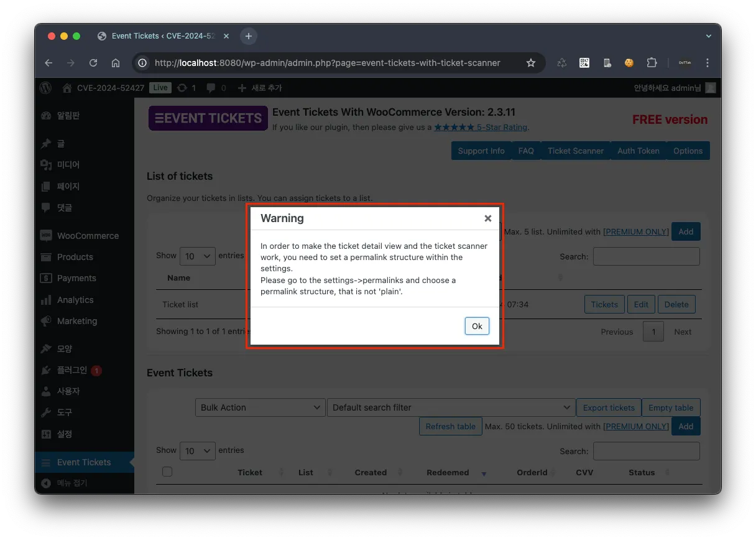The width and height of the screenshot is (756, 540).
Task: Visit site CVE-2024-52427 from admin bar
Action: (103, 88)
